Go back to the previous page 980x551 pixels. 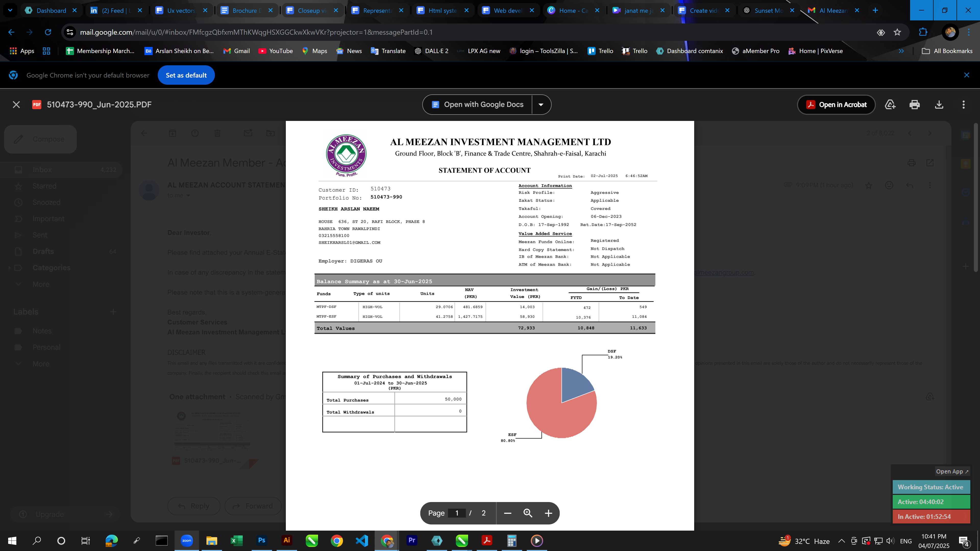click(x=11, y=32)
